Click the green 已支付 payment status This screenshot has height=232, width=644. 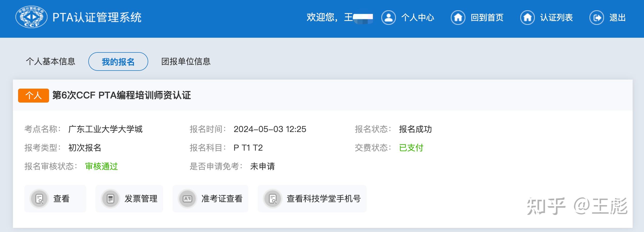point(411,148)
